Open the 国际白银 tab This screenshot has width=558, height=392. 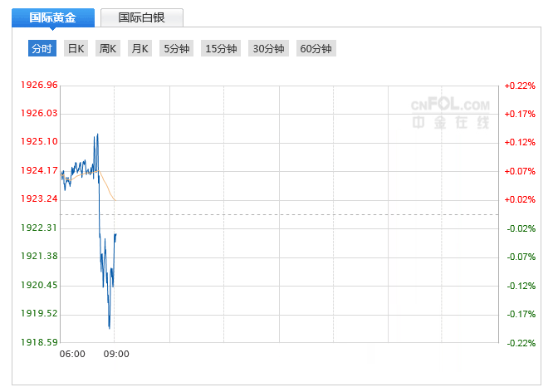[141, 17]
